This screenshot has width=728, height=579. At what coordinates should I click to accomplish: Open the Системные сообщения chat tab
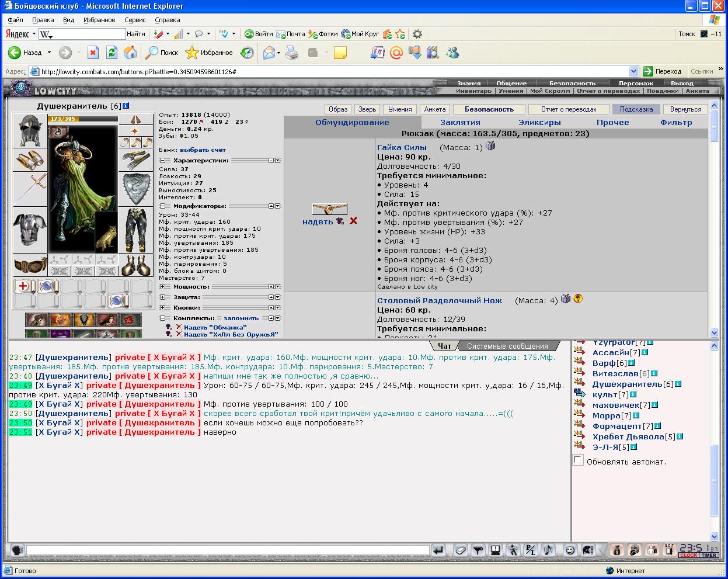(507, 346)
